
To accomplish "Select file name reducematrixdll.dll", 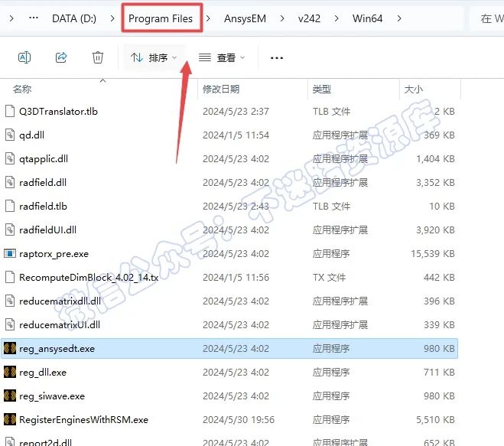I will (x=60, y=301).
